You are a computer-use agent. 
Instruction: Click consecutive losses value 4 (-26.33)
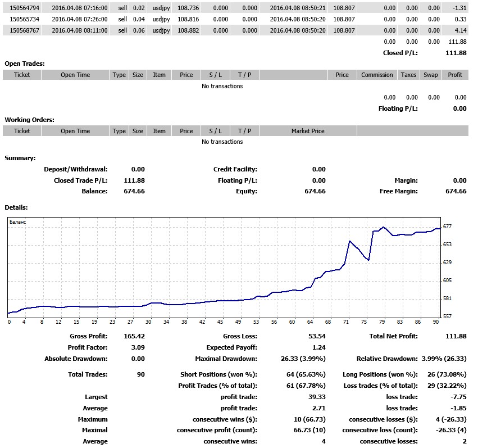tap(451, 419)
